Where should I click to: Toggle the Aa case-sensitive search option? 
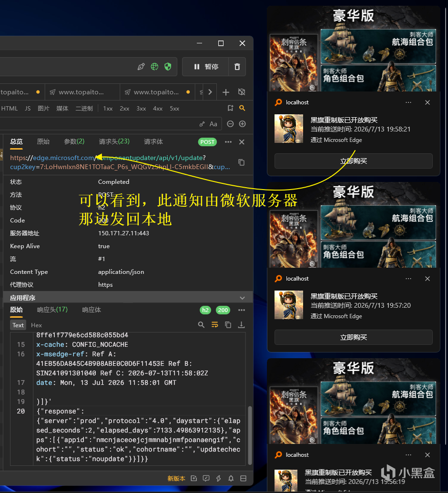[x=214, y=124]
